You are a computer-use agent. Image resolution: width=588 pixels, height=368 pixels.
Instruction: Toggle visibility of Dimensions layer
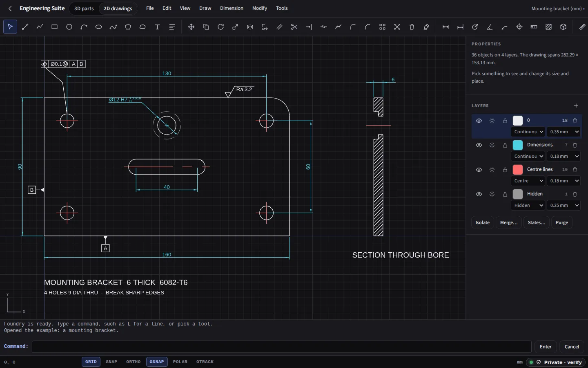[x=479, y=145]
